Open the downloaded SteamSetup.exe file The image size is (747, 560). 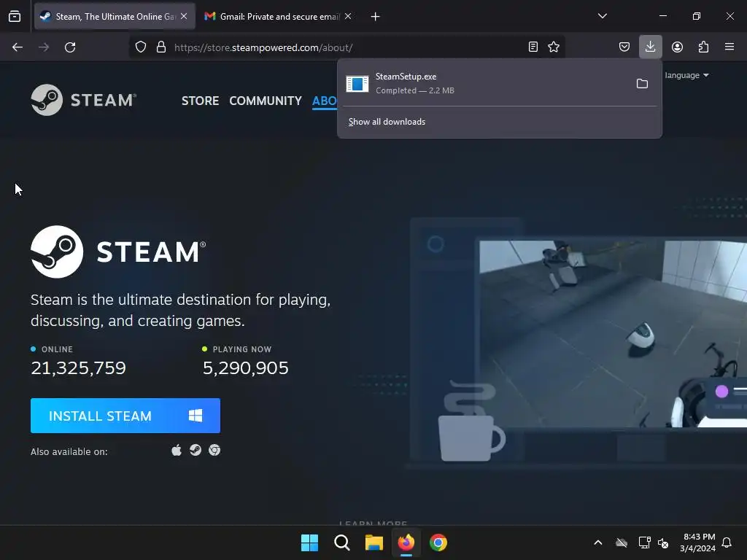pyautogui.click(x=486, y=83)
